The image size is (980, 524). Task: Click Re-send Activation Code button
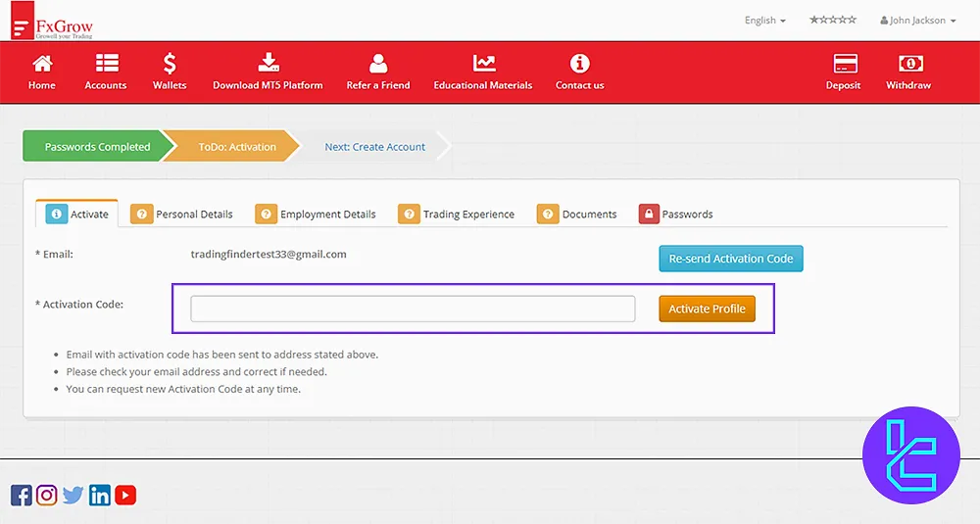[731, 259]
